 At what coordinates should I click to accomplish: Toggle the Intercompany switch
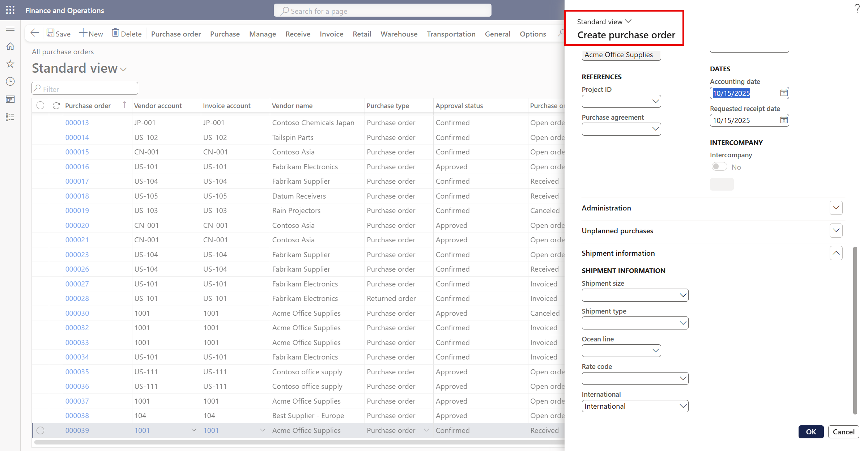click(719, 167)
